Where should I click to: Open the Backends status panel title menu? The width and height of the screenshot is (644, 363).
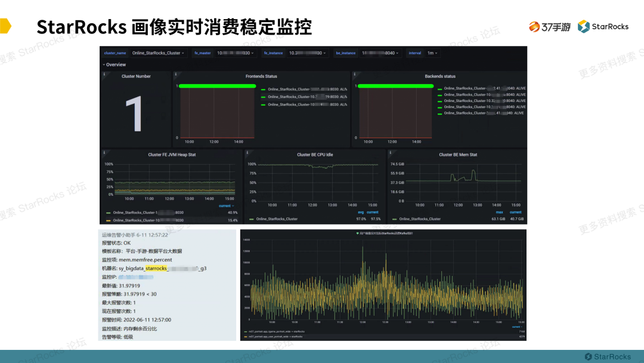click(x=440, y=76)
